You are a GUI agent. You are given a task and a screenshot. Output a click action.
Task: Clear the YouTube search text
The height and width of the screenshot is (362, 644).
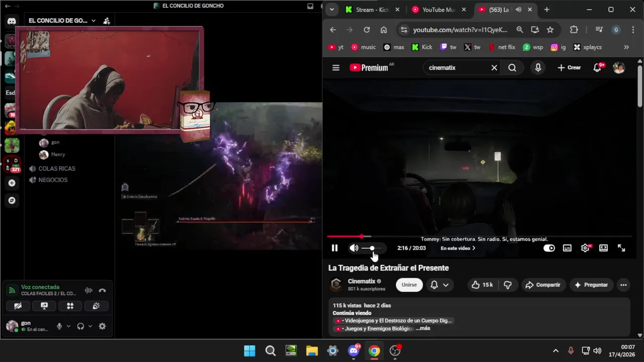(x=494, y=67)
